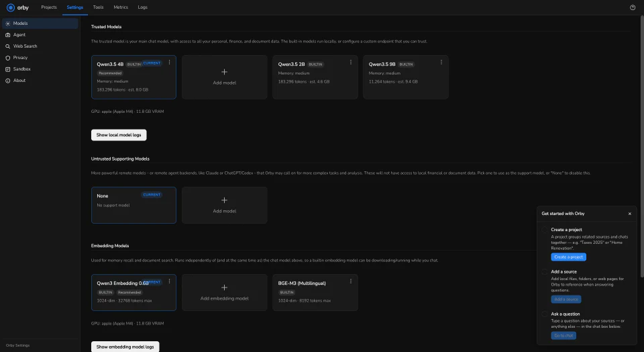
Task: Click Show embedding model logs button
Action: pyautogui.click(x=125, y=347)
